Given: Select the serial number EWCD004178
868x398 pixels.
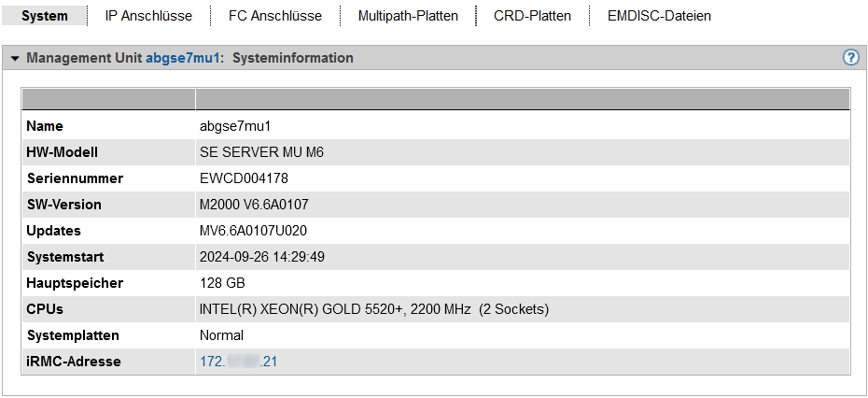Looking at the screenshot, I should point(244,178).
